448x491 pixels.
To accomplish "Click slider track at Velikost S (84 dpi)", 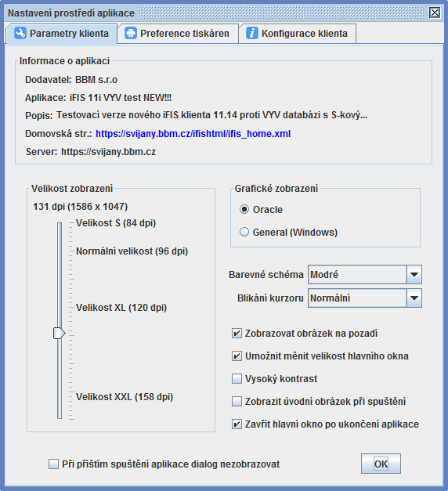I will tap(60, 224).
